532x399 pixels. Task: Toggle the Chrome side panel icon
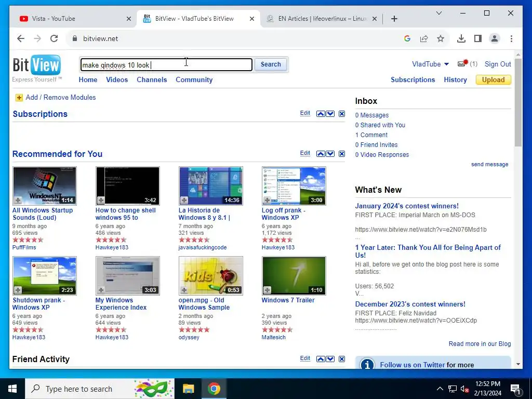click(478, 38)
